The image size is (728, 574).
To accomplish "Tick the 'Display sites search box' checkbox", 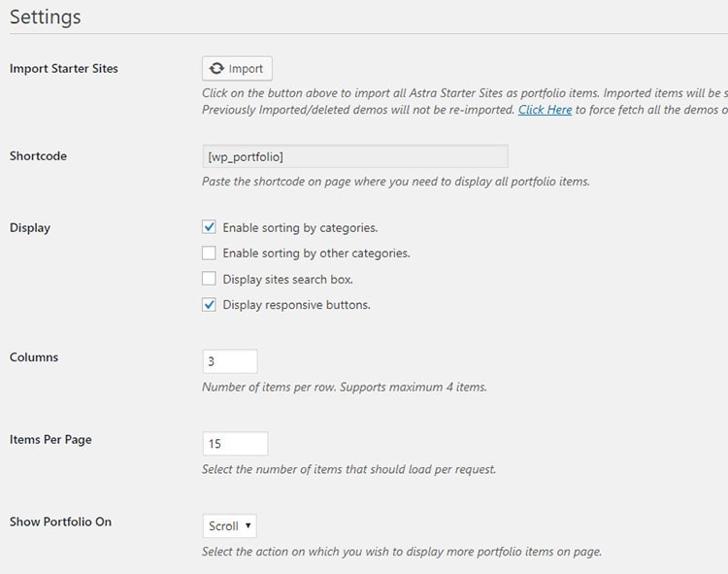I will (209, 280).
